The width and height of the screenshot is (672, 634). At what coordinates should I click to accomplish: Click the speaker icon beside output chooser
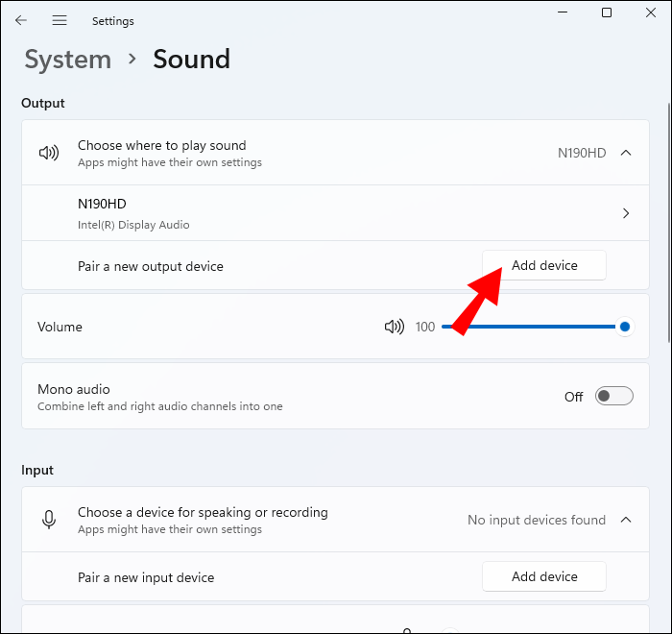click(48, 153)
